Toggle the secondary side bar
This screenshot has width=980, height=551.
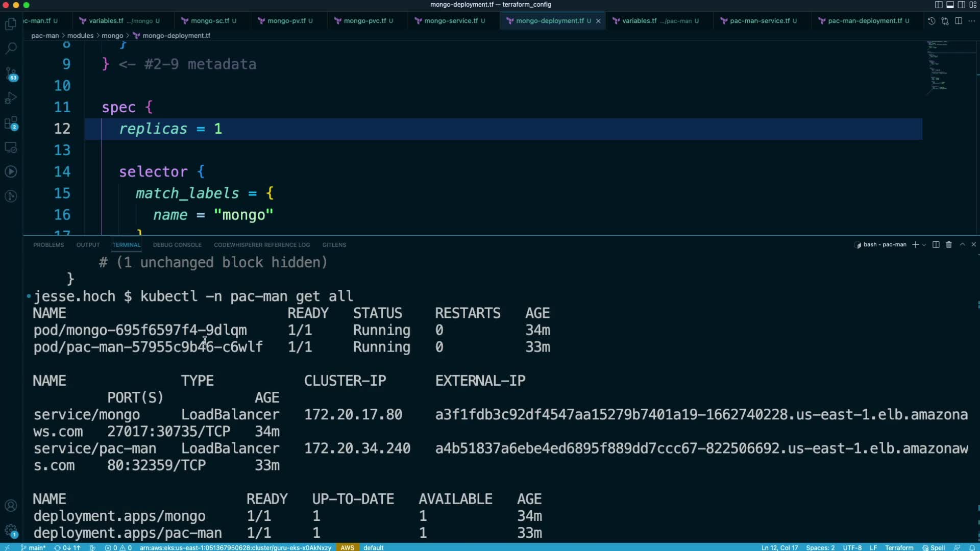[x=961, y=5]
